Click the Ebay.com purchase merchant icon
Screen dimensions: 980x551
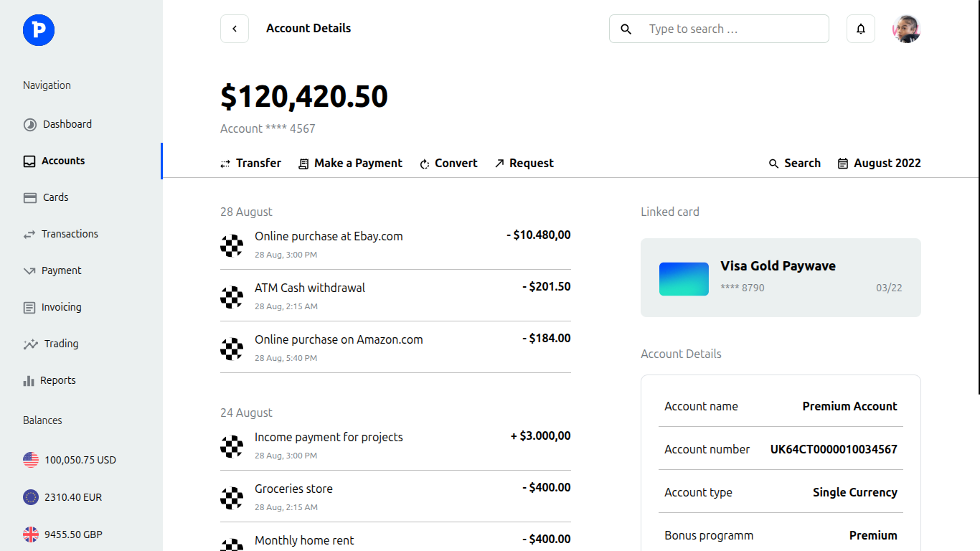[x=232, y=245]
